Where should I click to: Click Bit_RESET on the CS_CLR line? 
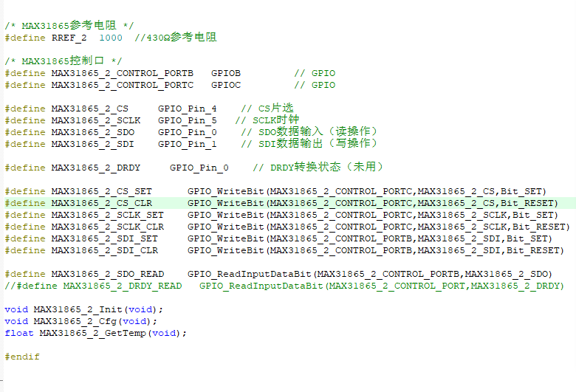pyautogui.click(x=527, y=204)
